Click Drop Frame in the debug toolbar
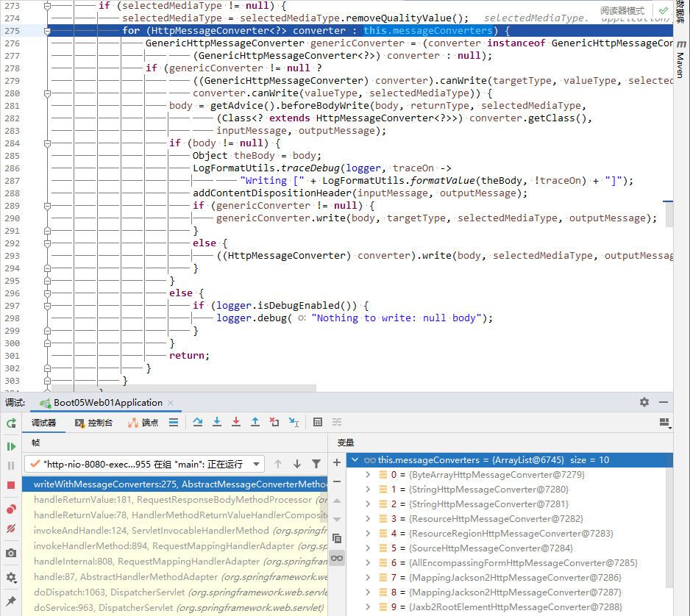The image size is (690, 616). (274, 422)
